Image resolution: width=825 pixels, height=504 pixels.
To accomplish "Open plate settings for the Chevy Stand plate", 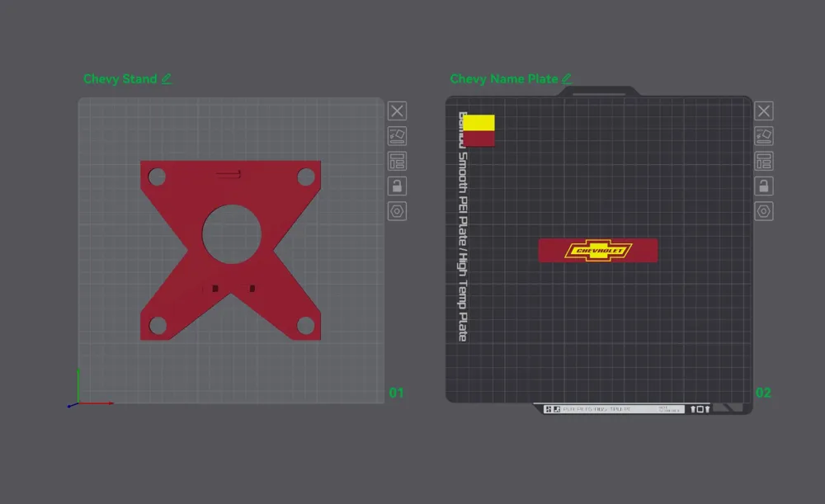I will point(397,211).
